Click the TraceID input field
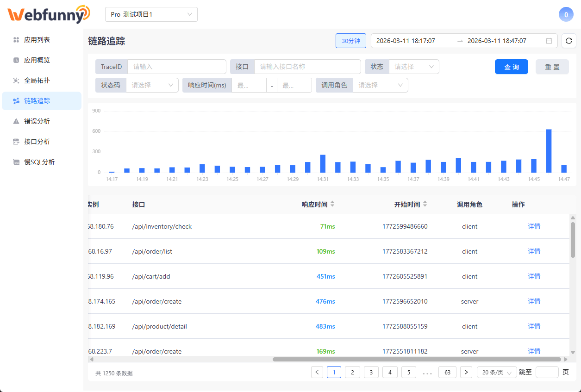This screenshot has width=581, height=392. pyautogui.click(x=177, y=66)
